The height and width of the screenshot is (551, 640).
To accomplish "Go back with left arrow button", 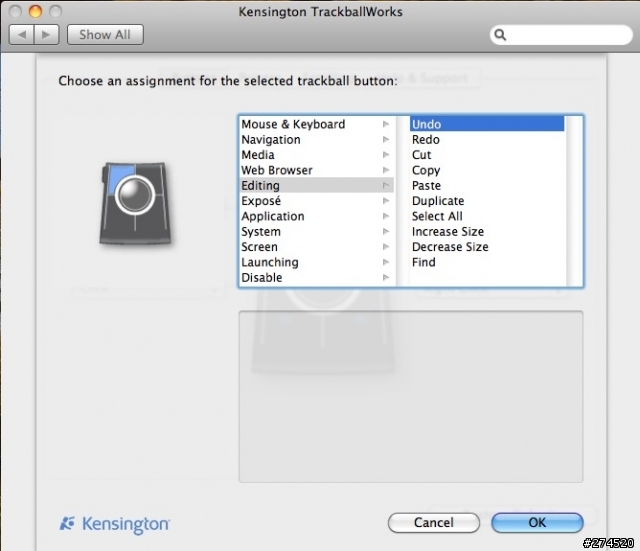I will pyautogui.click(x=22, y=35).
